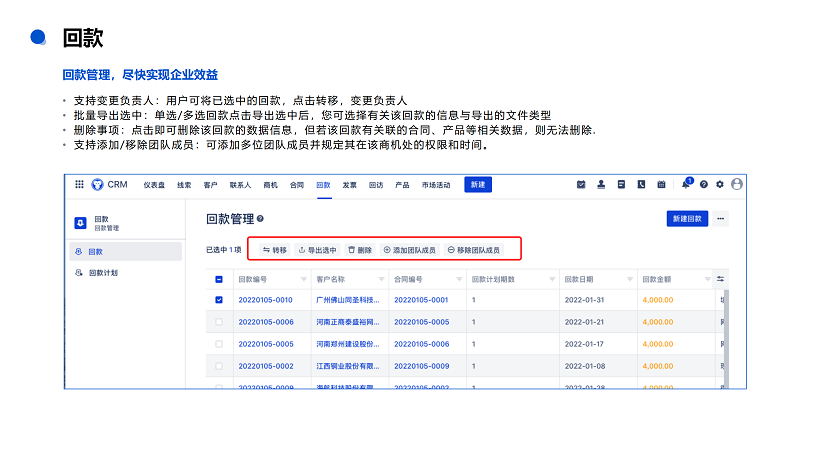Click the blue 新建 button in navbar
This screenshot has width=820, height=461.
(478, 185)
